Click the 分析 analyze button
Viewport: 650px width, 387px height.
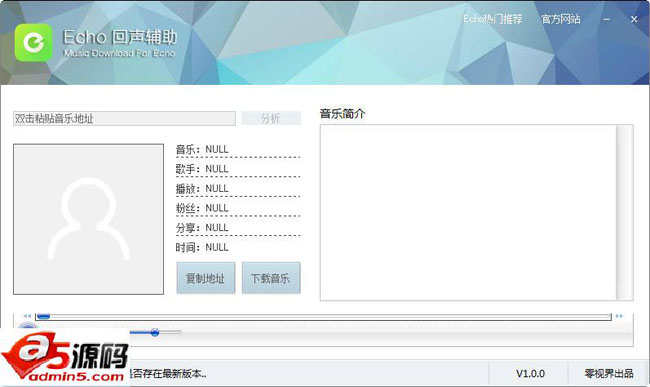pyautogui.click(x=271, y=119)
